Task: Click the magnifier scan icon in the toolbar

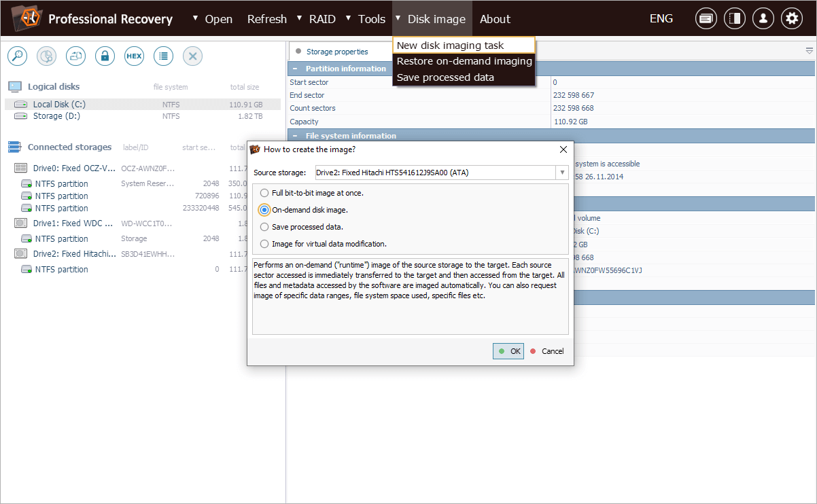Action: point(17,56)
